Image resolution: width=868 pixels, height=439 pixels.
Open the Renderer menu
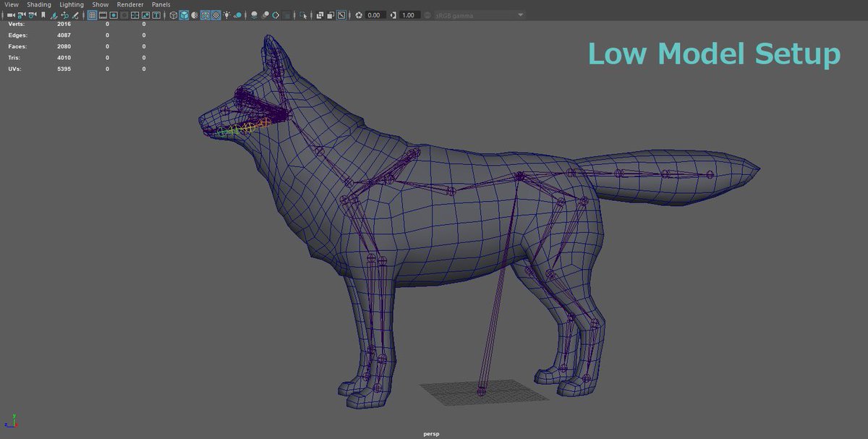pos(130,4)
